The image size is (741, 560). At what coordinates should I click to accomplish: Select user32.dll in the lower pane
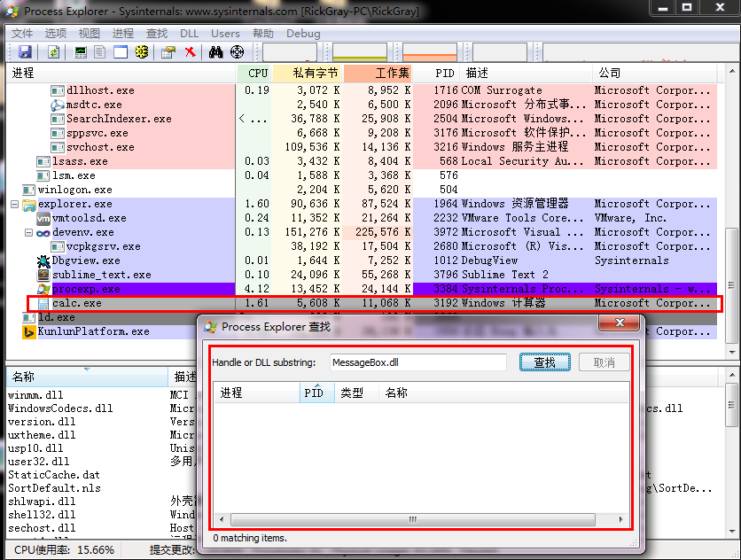(39, 462)
